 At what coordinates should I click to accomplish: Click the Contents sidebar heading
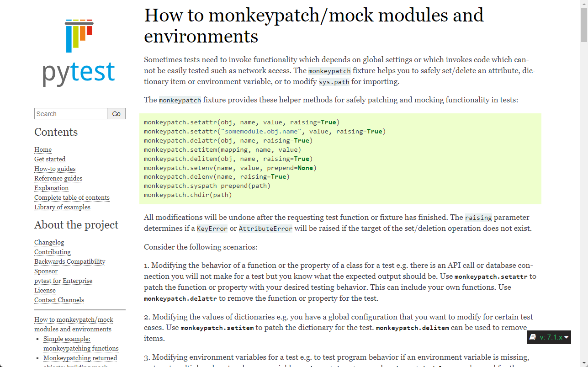[56, 132]
